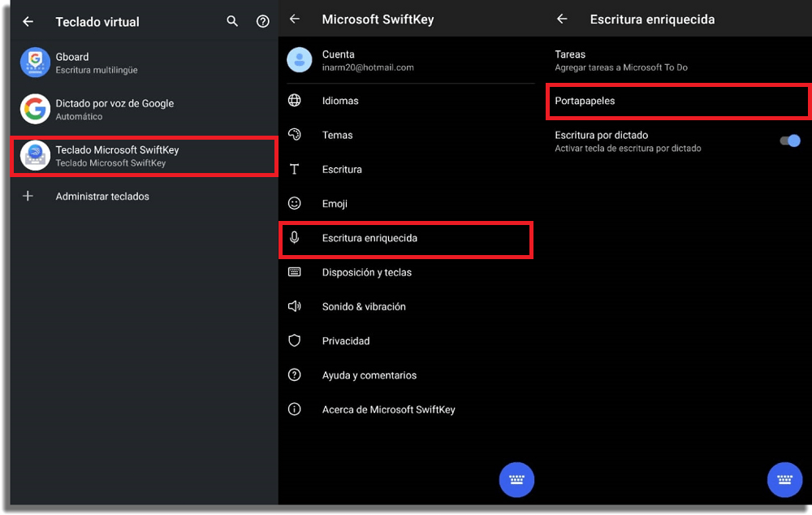Tap the question mark icon for Ayuda

coord(294,374)
